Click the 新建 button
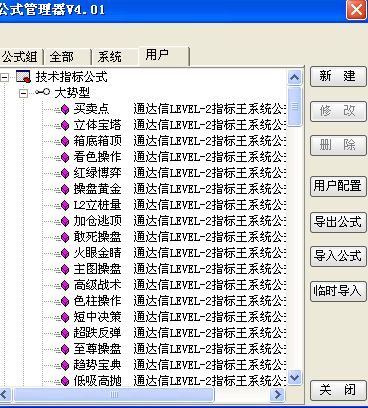The height and width of the screenshot is (408, 368). coord(338,77)
